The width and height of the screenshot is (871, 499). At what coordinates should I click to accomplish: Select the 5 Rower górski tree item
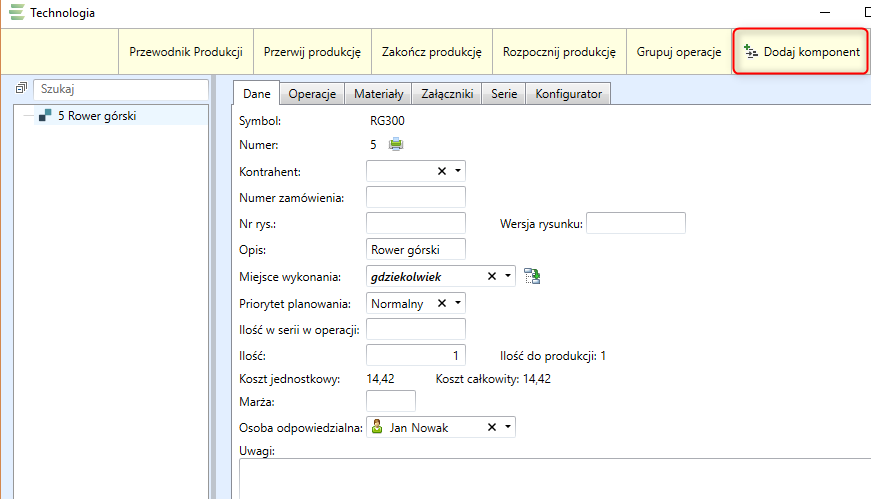pos(97,116)
